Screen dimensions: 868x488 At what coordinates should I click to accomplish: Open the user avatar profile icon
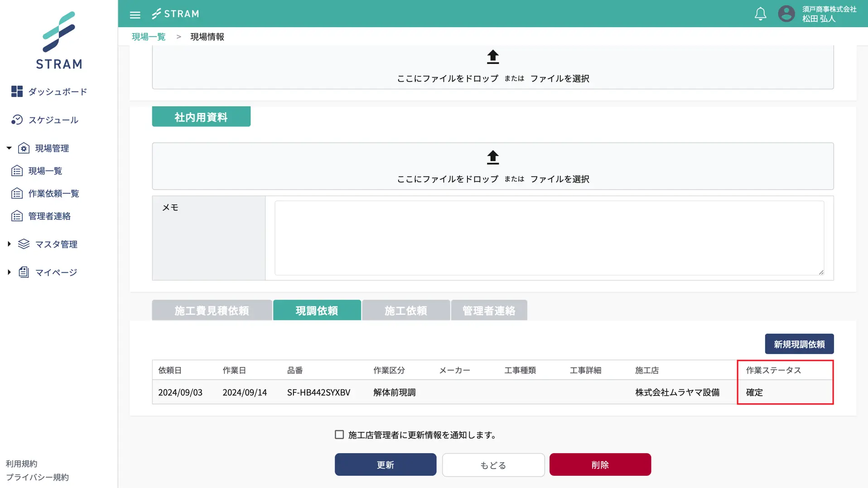[786, 14]
